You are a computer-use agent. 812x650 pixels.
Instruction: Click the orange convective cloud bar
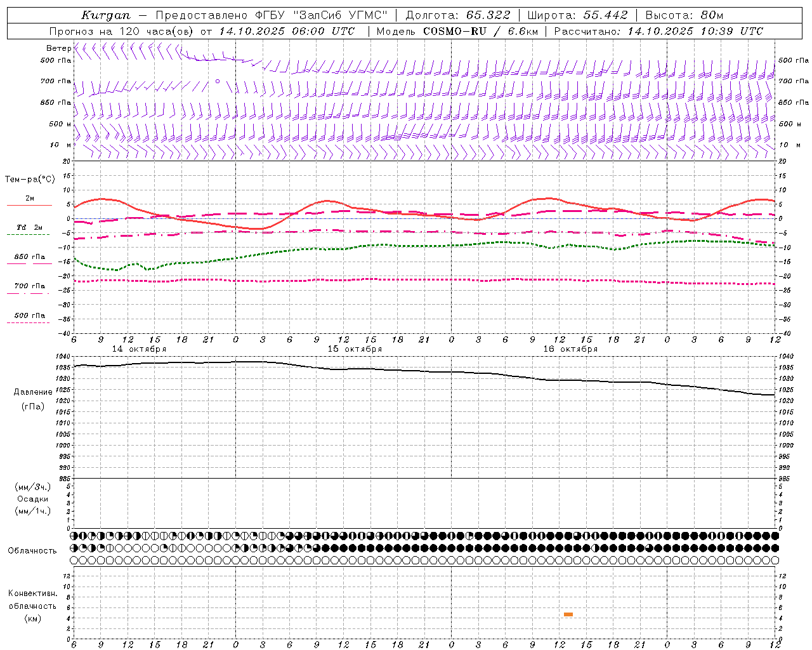pos(568,614)
